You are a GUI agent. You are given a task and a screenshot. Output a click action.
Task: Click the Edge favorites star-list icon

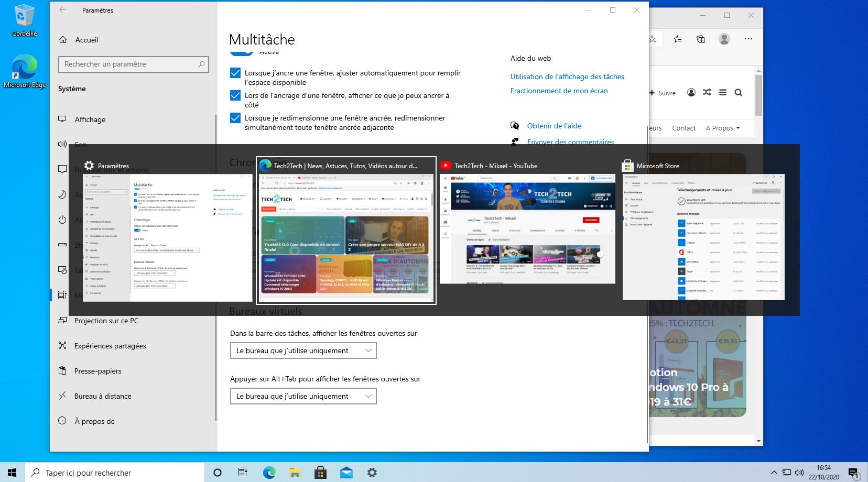point(677,39)
